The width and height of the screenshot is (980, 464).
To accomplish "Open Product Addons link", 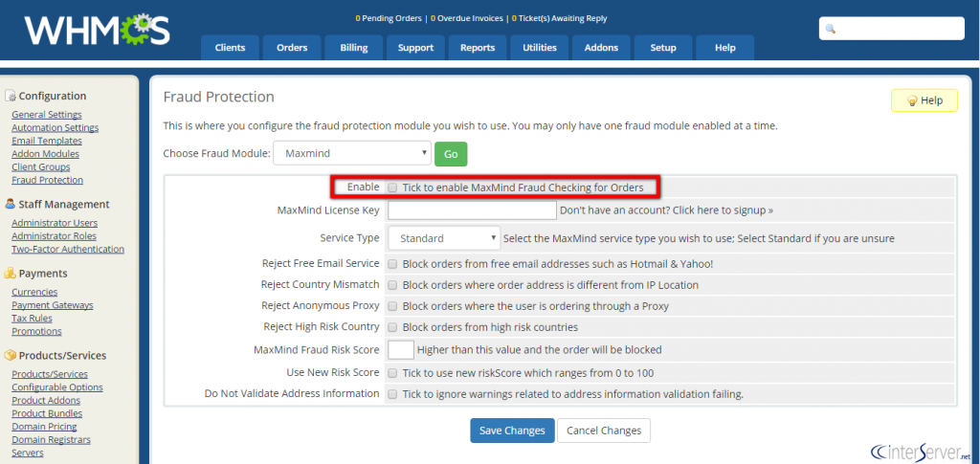I will 46,400.
